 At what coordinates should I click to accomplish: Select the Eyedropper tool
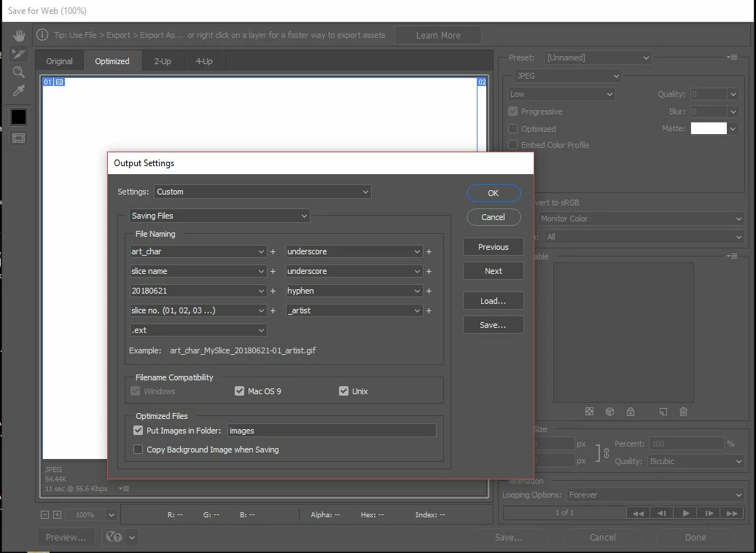point(19,90)
